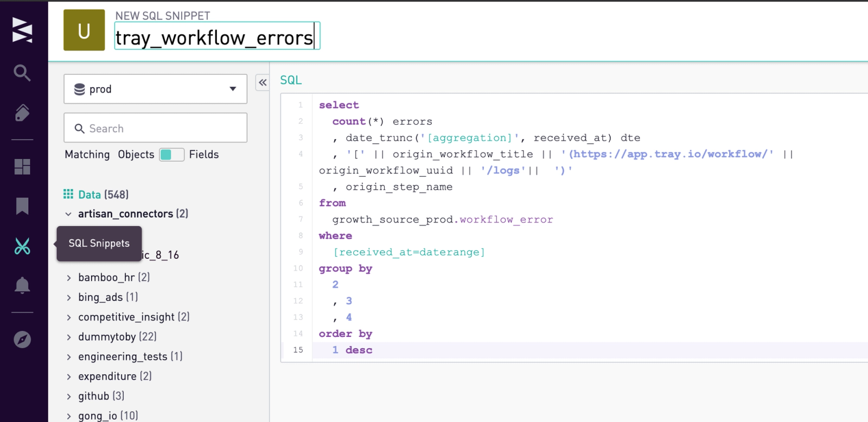This screenshot has width=868, height=422.
Task: Click the snippet name field tray_workflow_errors
Action: click(217, 36)
